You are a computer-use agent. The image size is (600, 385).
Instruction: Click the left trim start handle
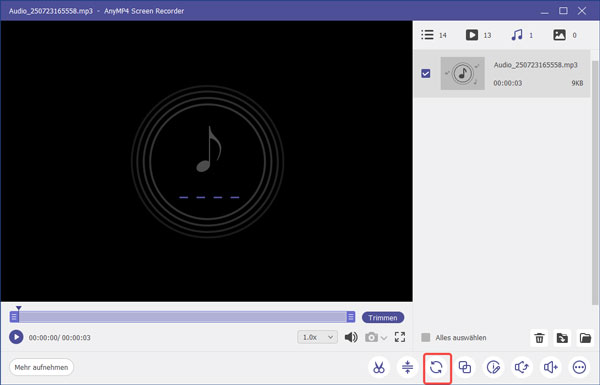(14, 317)
